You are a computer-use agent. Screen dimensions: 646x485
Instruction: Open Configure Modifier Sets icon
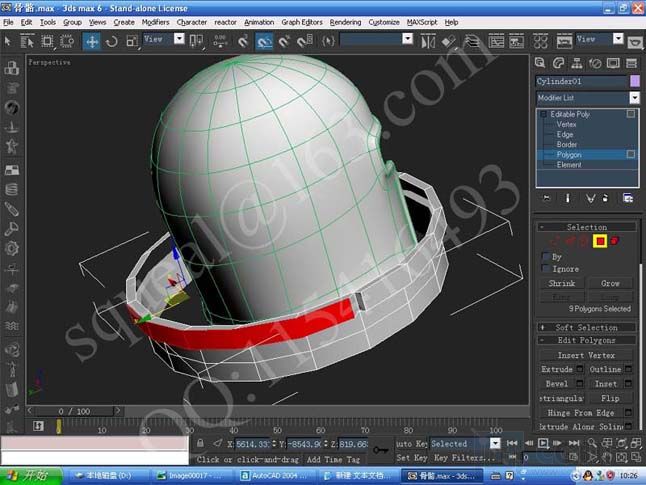tap(628, 198)
